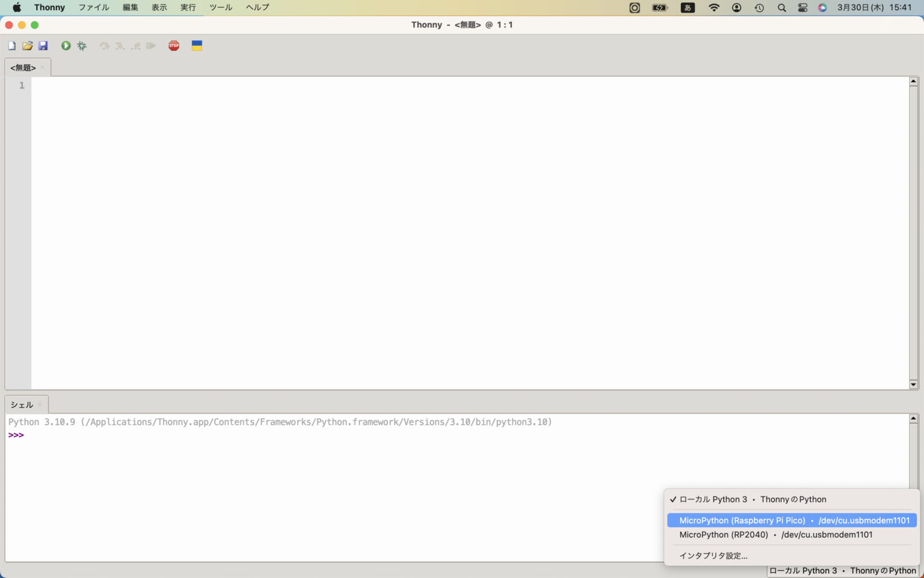This screenshot has height=578, width=924.
Task: Open the 実行 menu
Action: (x=188, y=8)
